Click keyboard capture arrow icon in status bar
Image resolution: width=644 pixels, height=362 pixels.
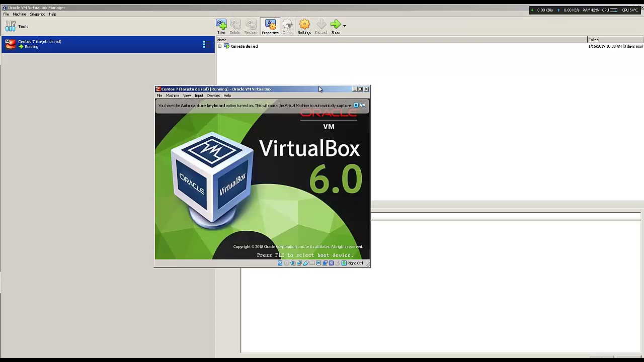[344, 263]
